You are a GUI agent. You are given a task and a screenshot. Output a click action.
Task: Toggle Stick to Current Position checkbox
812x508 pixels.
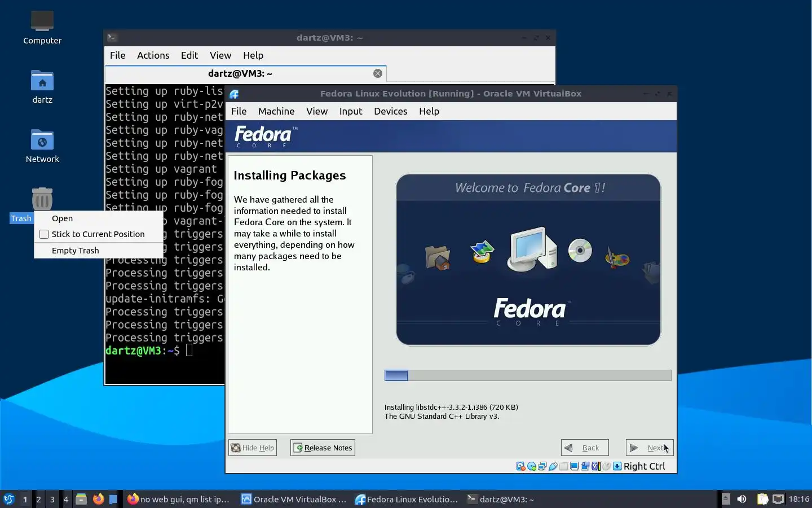(44, 234)
